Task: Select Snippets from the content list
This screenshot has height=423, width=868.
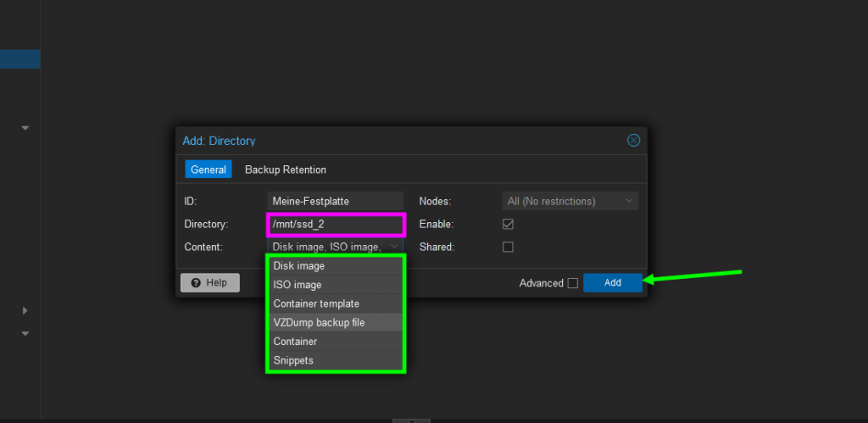Action: (336, 360)
